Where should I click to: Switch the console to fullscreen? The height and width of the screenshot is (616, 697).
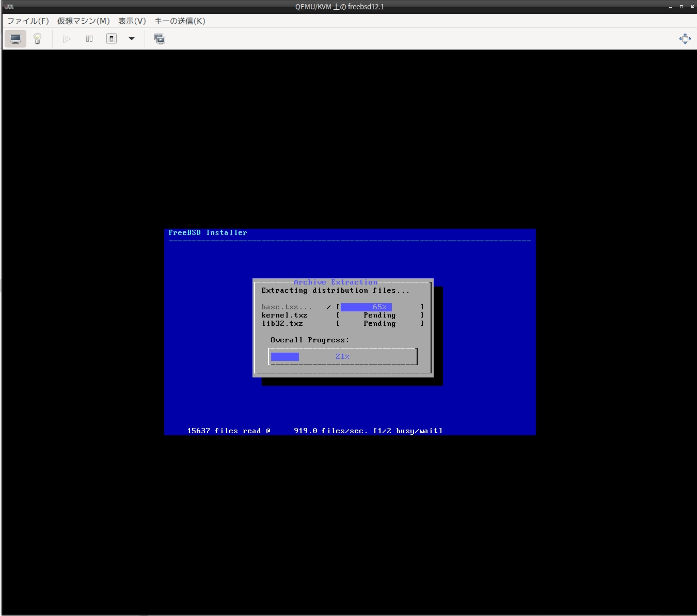685,39
